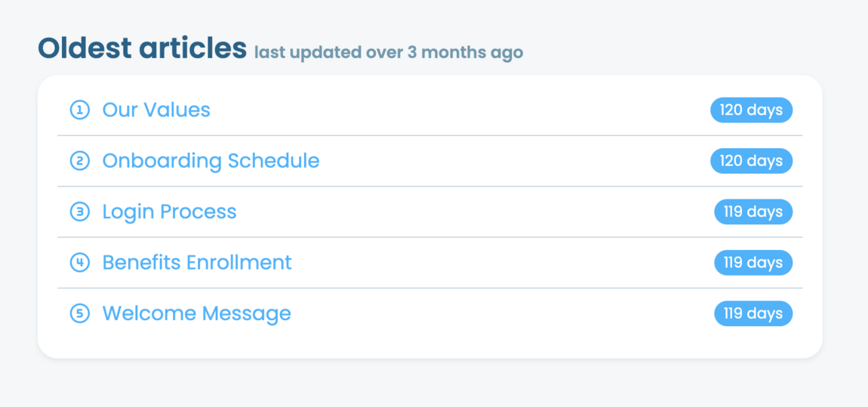This screenshot has width=868, height=407.
Task: Click the Oldest articles heading
Action: [x=142, y=48]
